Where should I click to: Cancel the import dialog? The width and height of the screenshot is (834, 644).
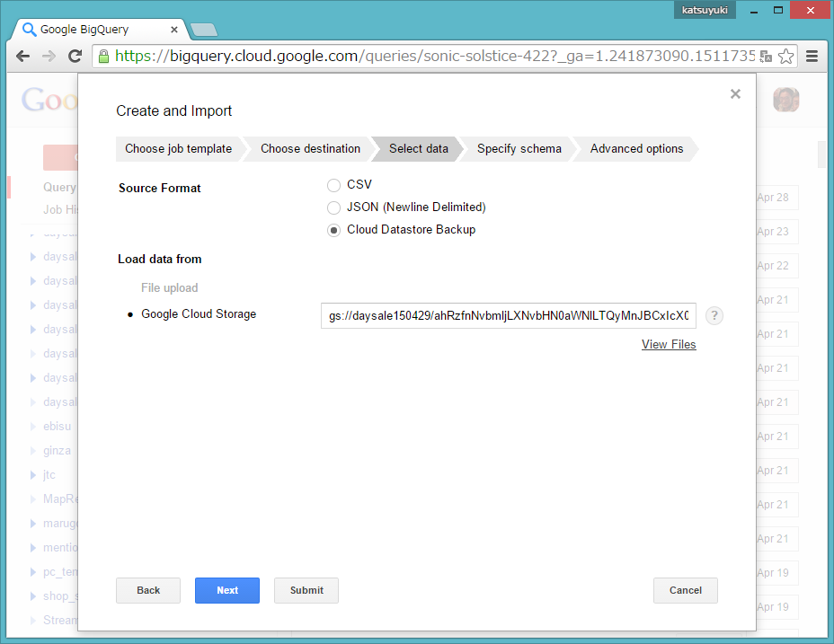click(686, 590)
